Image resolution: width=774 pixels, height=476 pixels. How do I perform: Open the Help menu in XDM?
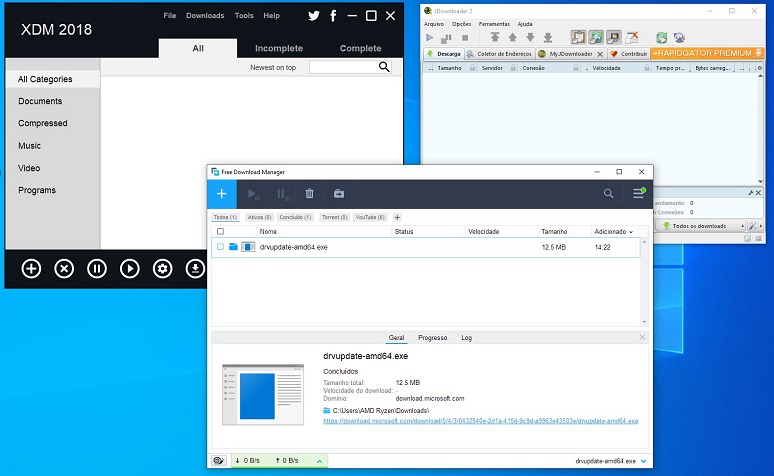[271, 16]
